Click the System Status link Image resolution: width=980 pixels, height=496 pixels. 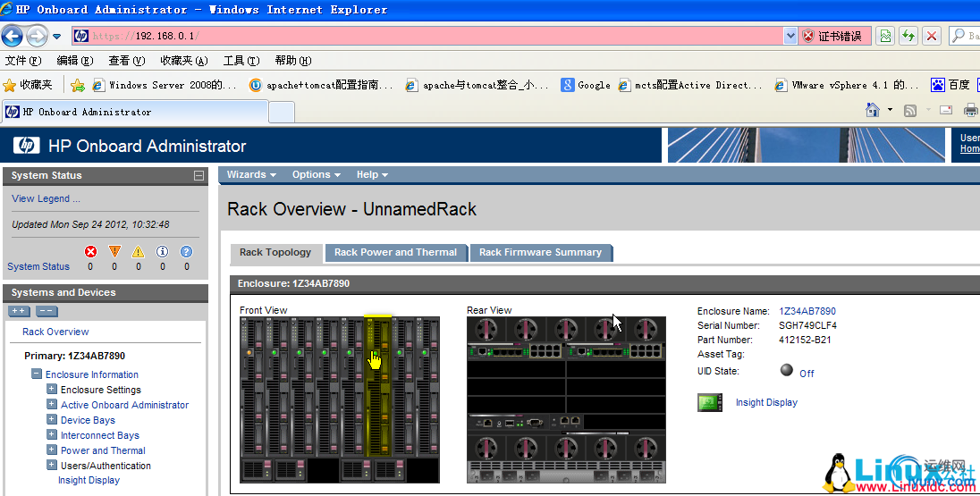pos(38,266)
